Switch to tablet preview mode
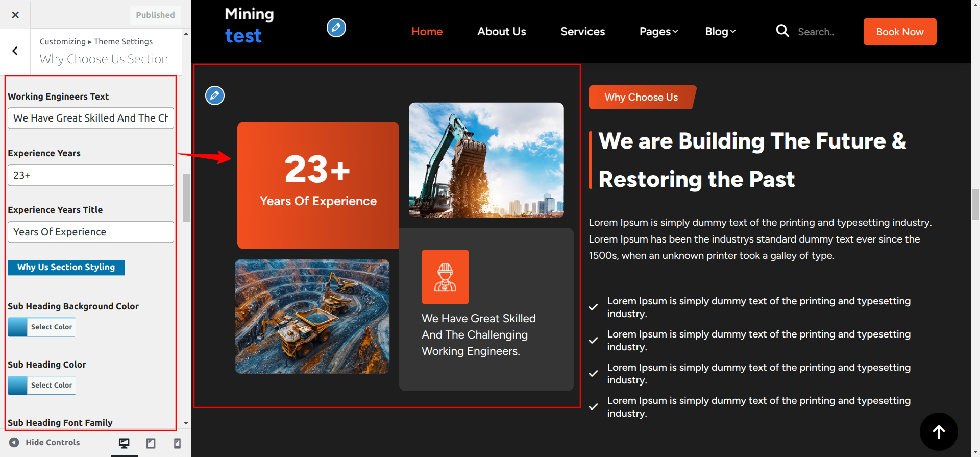 click(151, 443)
